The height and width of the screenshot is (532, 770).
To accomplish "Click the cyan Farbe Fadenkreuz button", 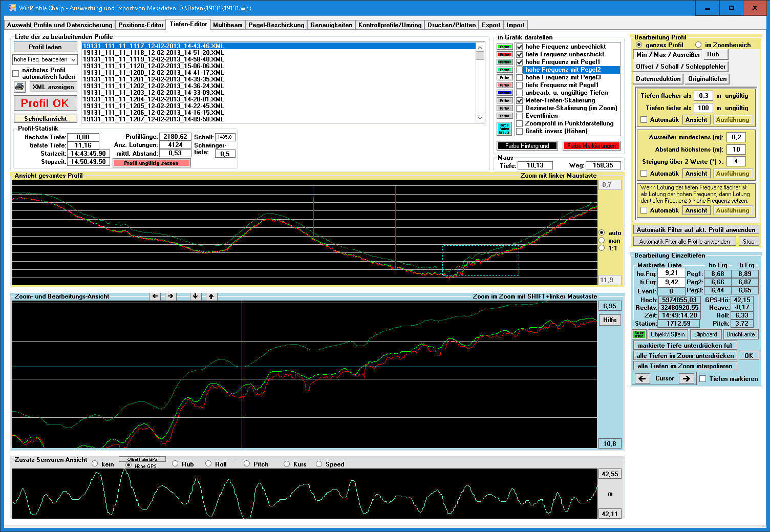I will click(504, 128).
